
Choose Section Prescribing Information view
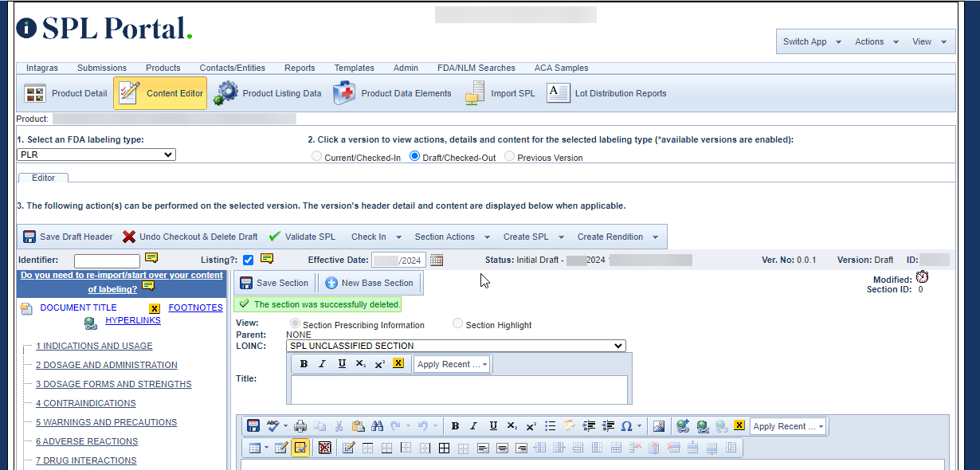coord(296,323)
